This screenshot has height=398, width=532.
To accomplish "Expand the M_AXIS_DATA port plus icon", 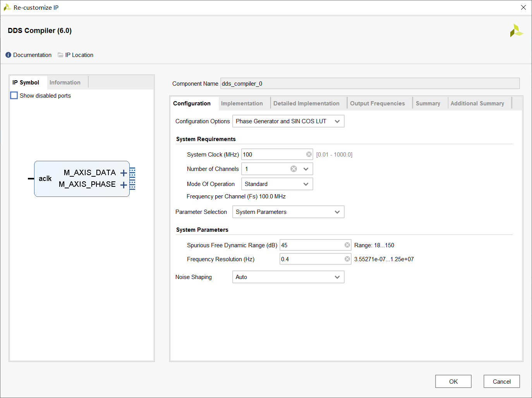I will [124, 173].
